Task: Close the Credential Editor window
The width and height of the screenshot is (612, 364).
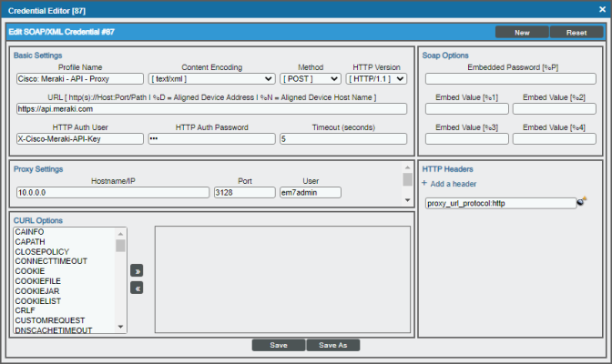Action: pyautogui.click(x=602, y=9)
